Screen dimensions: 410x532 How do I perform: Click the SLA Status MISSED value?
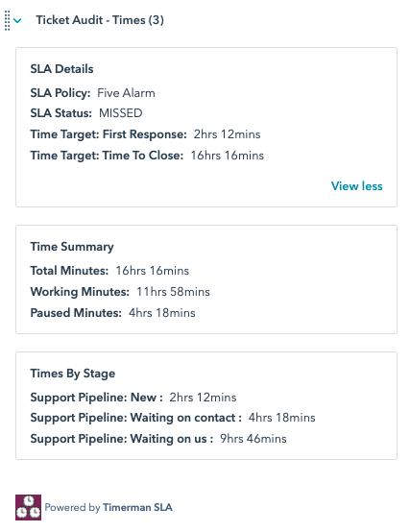(121, 113)
